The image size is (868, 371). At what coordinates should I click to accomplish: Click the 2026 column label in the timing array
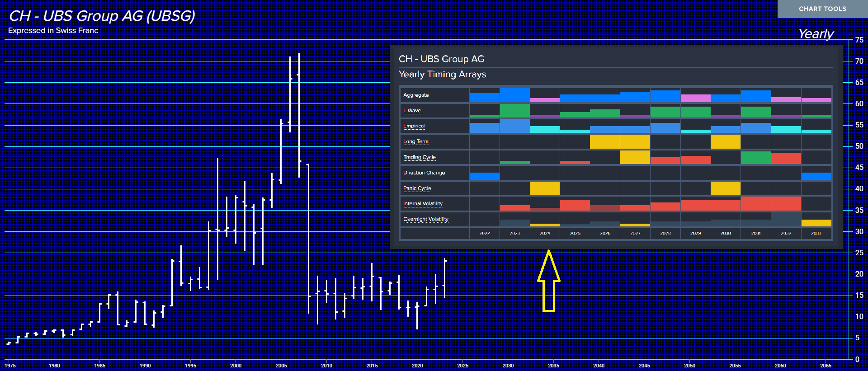[605, 233]
